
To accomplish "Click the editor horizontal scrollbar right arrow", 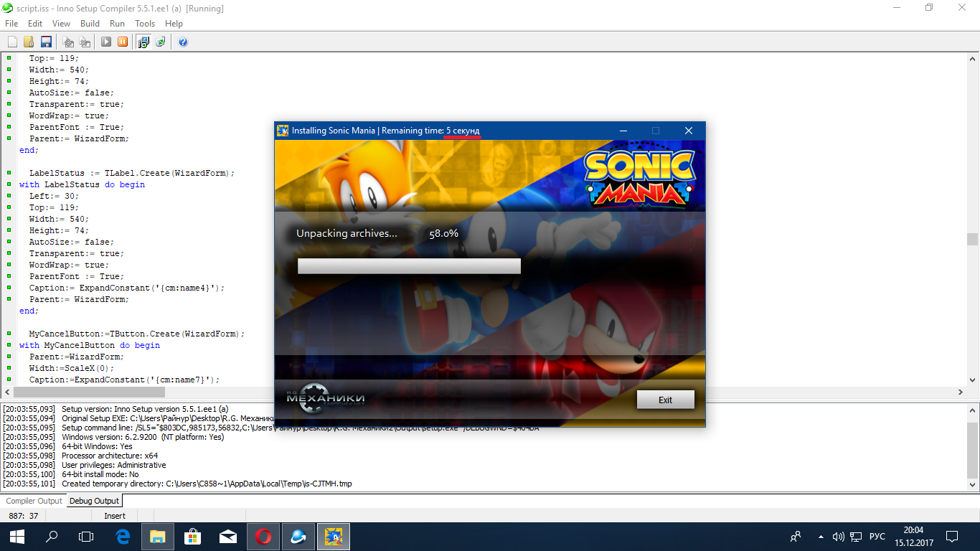I will tap(961, 392).
